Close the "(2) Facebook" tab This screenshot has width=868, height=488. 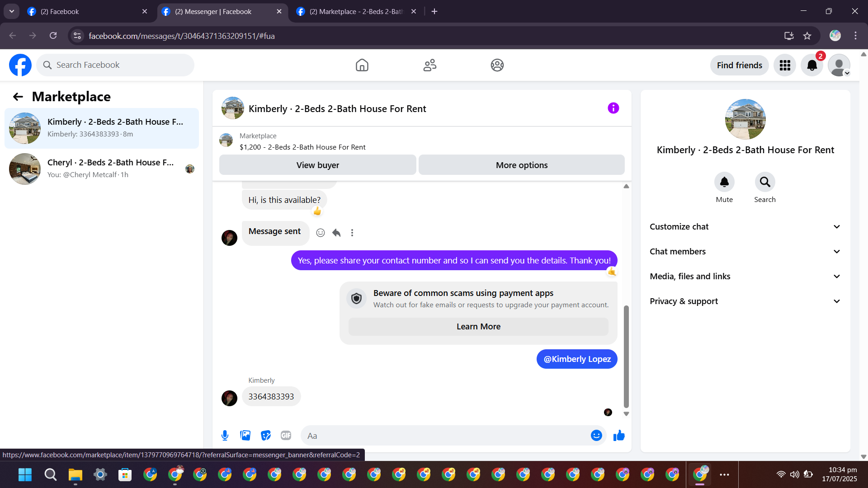(x=145, y=11)
